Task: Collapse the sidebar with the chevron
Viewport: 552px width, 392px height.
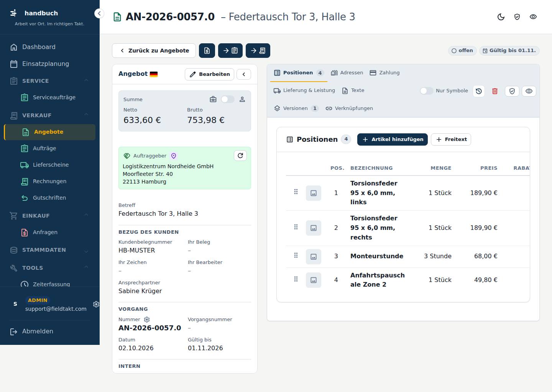Action: pyautogui.click(x=99, y=13)
